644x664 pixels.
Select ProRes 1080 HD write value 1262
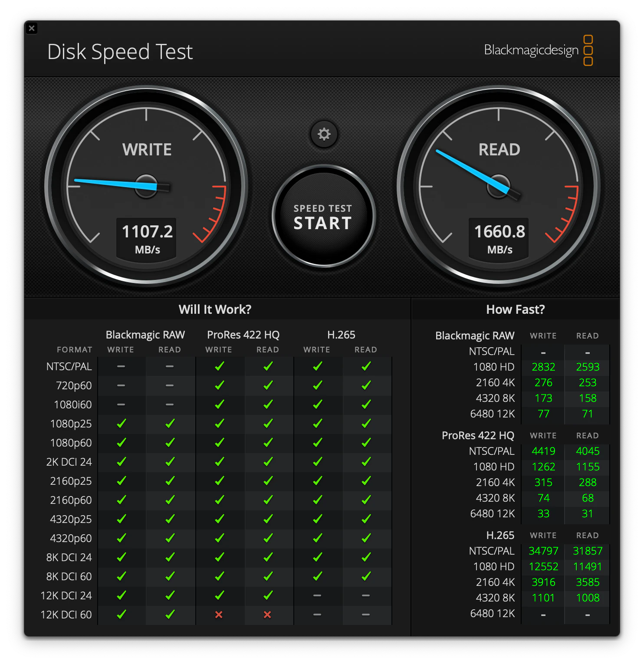[543, 467]
